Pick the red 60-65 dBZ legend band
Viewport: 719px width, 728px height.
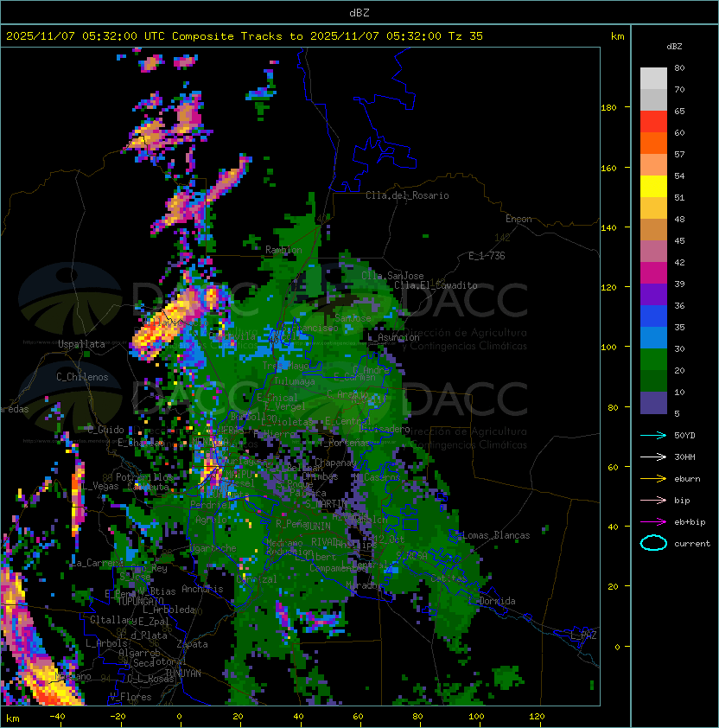(653, 122)
